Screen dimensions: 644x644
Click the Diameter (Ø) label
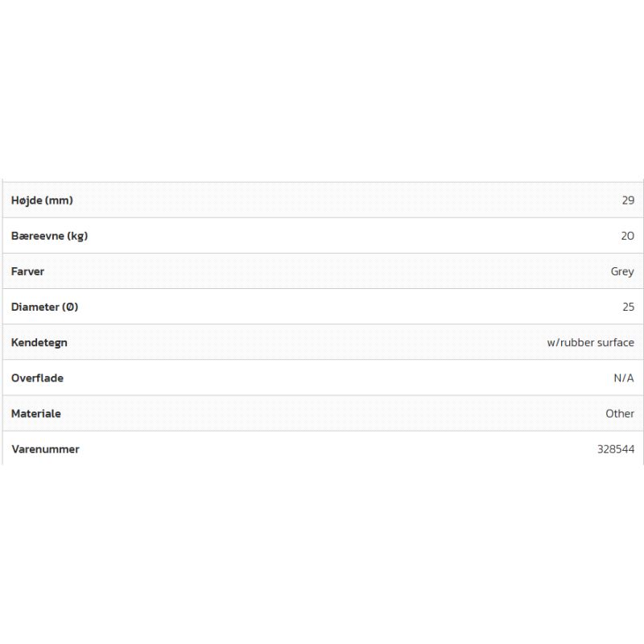[x=44, y=307]
